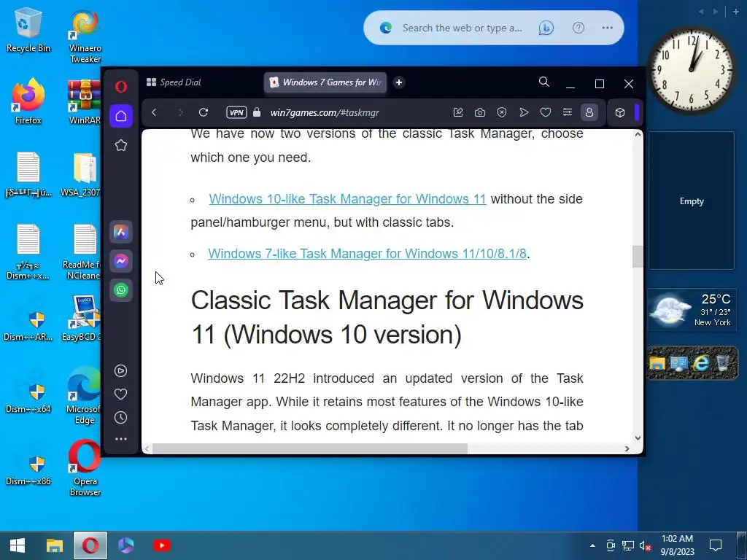Open Opera snapshot edit icon
The image size is (747, 560).
pos(458,112)
